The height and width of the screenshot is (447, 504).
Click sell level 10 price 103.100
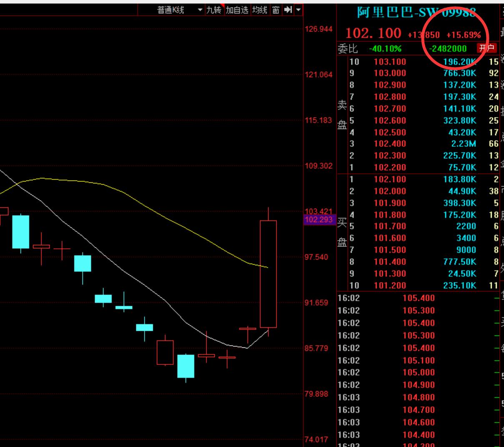pos(390,62)
